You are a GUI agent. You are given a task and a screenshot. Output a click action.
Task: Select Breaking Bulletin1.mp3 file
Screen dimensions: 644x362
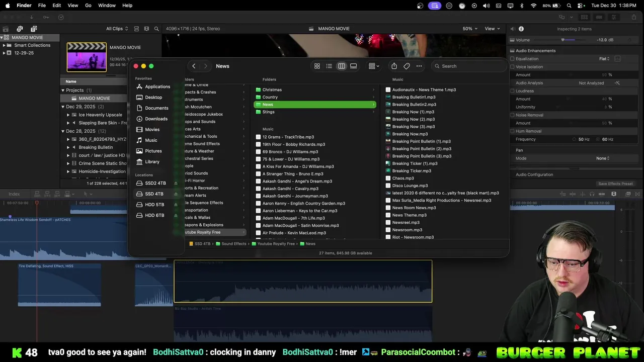tap(414, 97)
